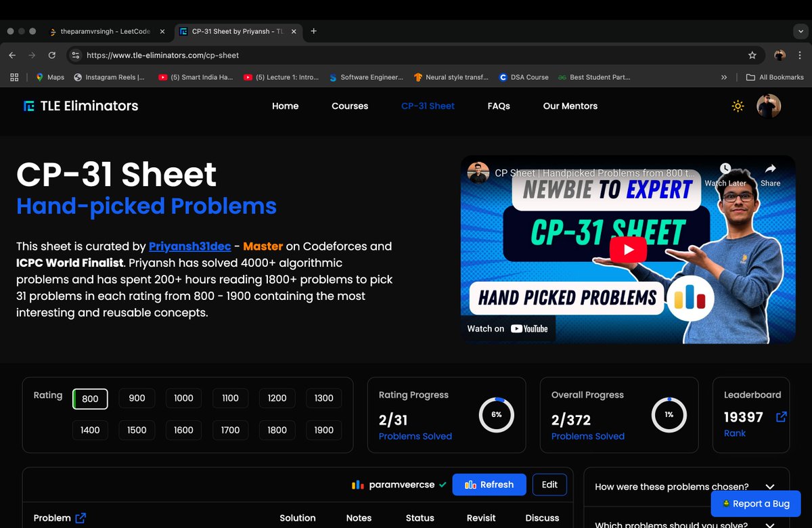Open a new browser tab
The height and width of the screenshot is (528, 812).
pos(313,31)
